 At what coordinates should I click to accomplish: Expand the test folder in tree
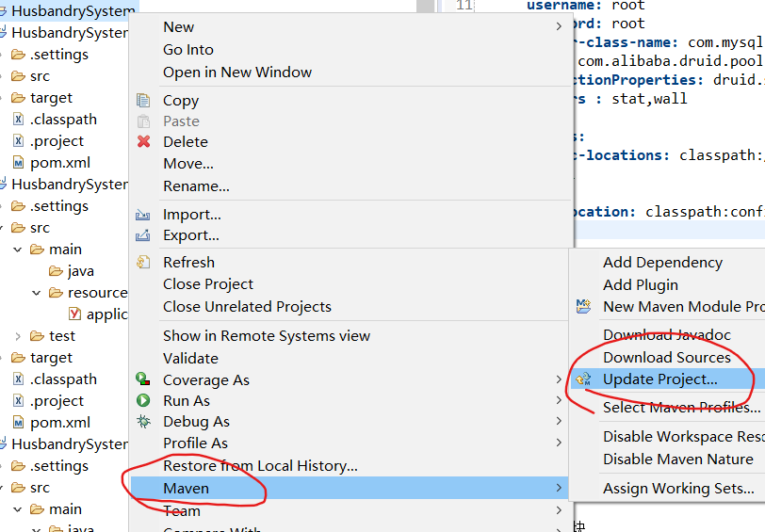[x=18, y=336]
